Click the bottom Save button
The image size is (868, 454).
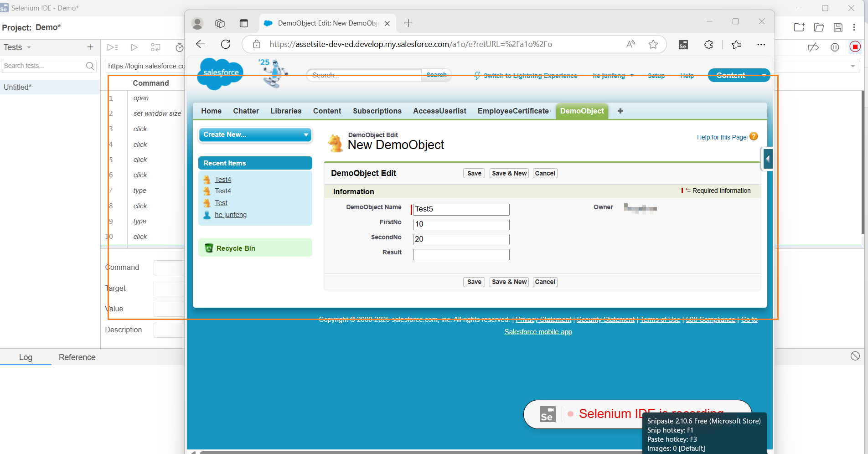click(x=474, y=282)
